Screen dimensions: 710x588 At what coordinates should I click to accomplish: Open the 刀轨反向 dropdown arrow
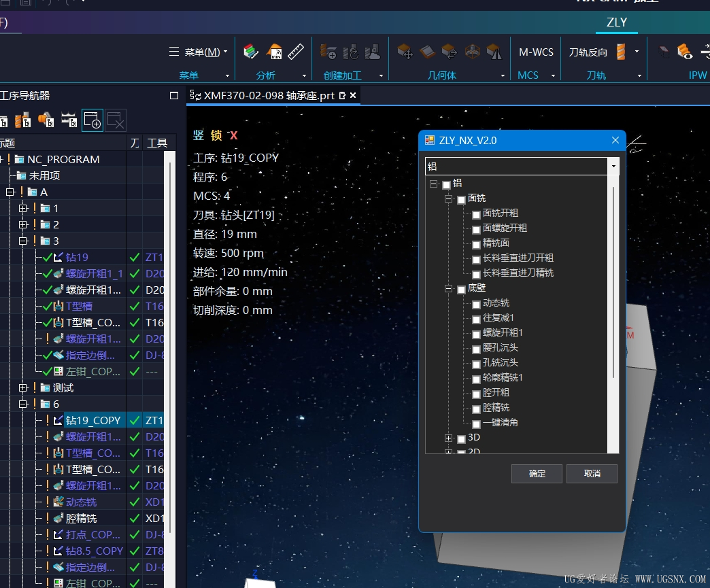pos(637,52)
